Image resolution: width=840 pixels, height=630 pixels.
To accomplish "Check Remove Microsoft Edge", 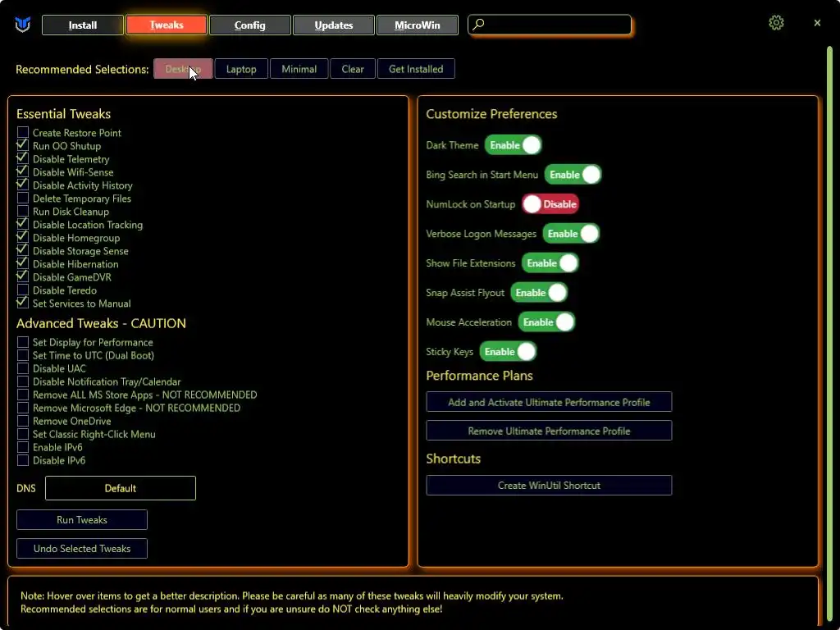I will pos(22,408).
